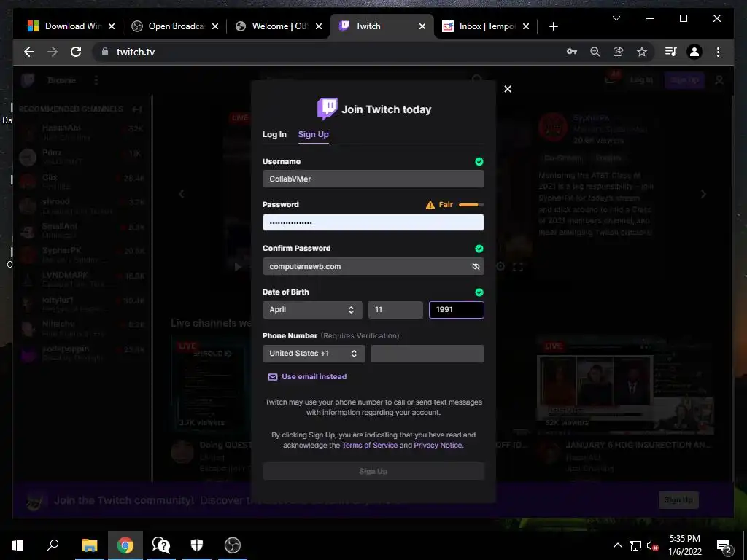Reload the twitch.tv page
747x560 pixels.
pos(76,52)
